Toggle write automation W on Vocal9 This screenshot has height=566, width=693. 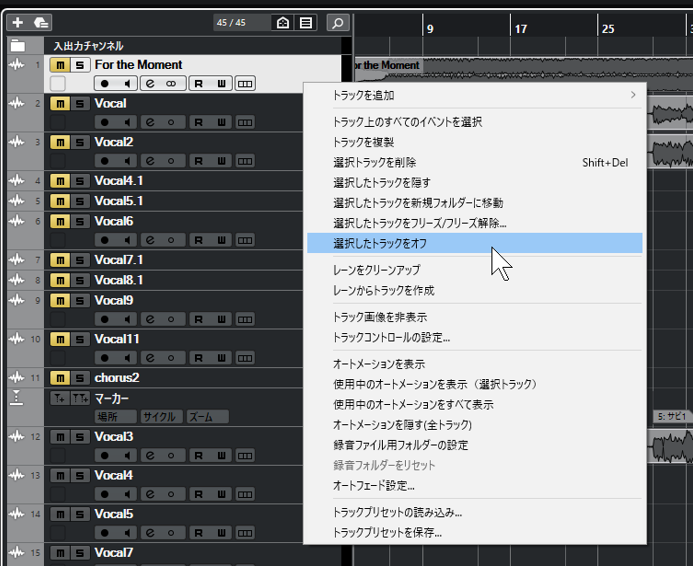[x=221, y=319]
